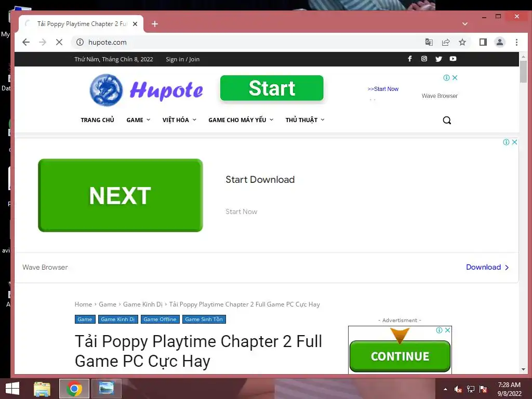Image resolution: width=532 pixels, height=399 pixels.
Task: Close the large NEXT banner ad
Action: point(514,142)
